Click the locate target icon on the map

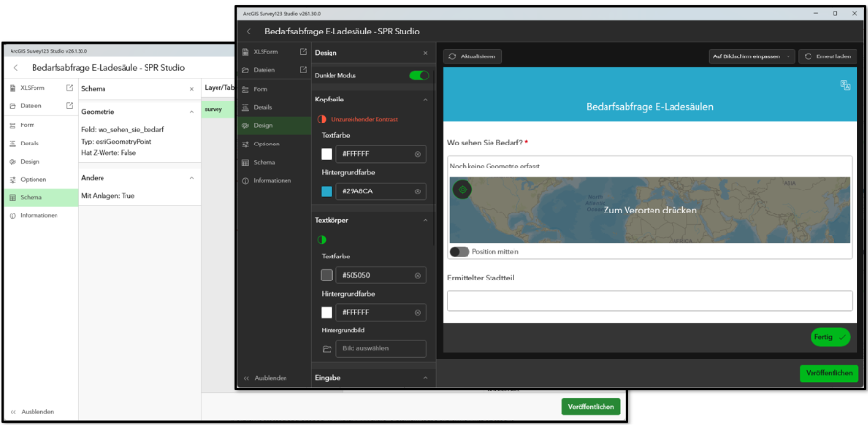(463, 190)
